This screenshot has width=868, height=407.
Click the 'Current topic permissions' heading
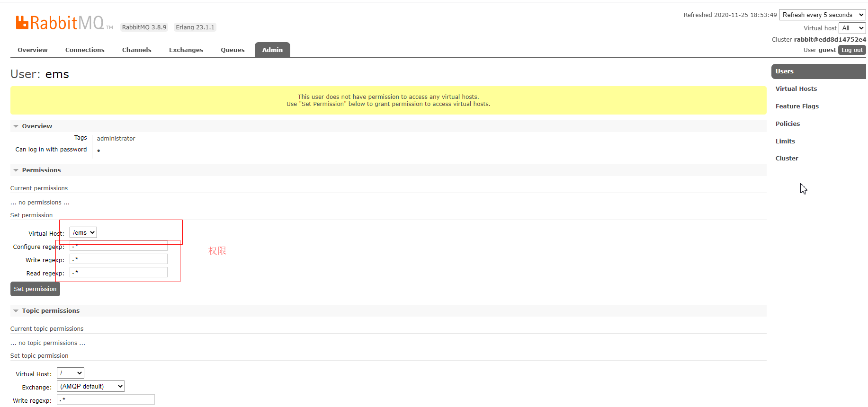pos(47,329)
